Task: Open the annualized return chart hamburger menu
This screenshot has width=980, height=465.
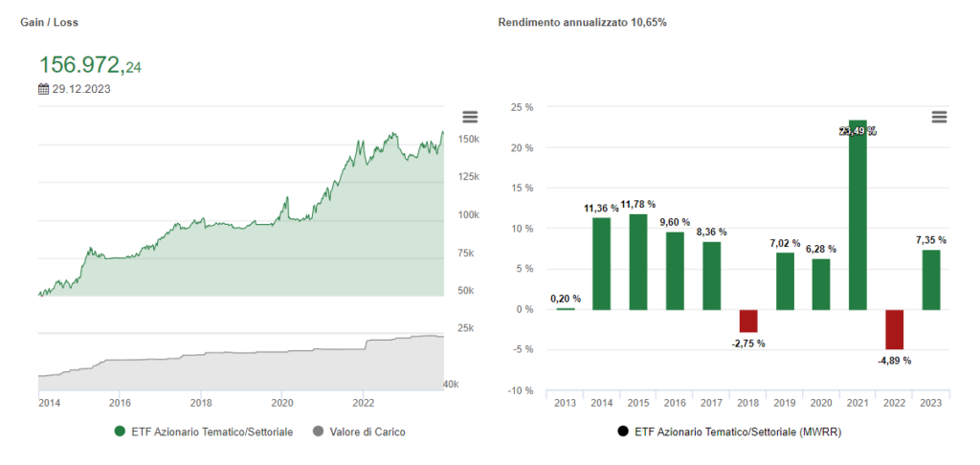Action: click(x=939, y=117)
